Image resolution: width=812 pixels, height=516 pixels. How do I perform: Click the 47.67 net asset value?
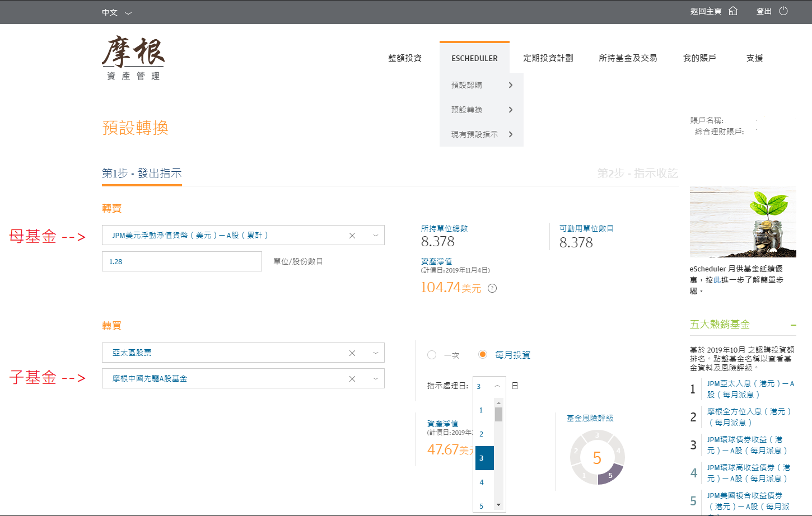click(444, 450)
